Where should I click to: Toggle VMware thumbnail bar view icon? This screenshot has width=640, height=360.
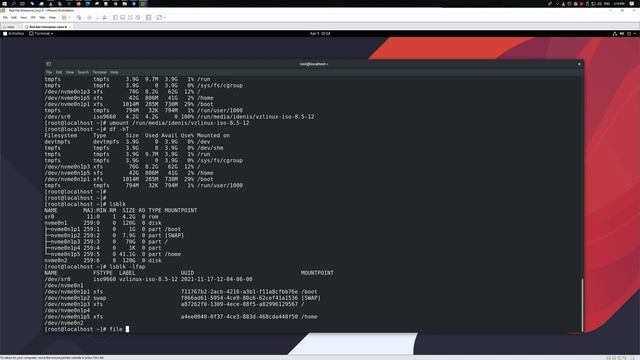coord(122,18)
